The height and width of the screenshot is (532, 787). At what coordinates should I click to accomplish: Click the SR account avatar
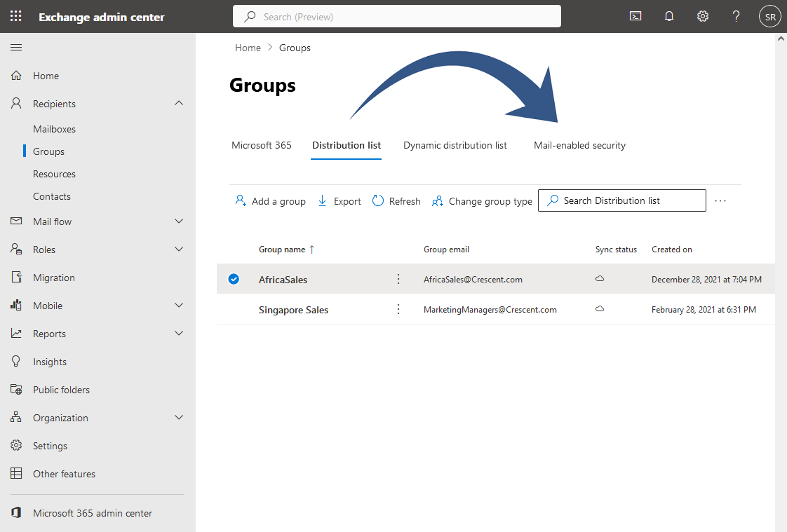click(x=769, y=15)
